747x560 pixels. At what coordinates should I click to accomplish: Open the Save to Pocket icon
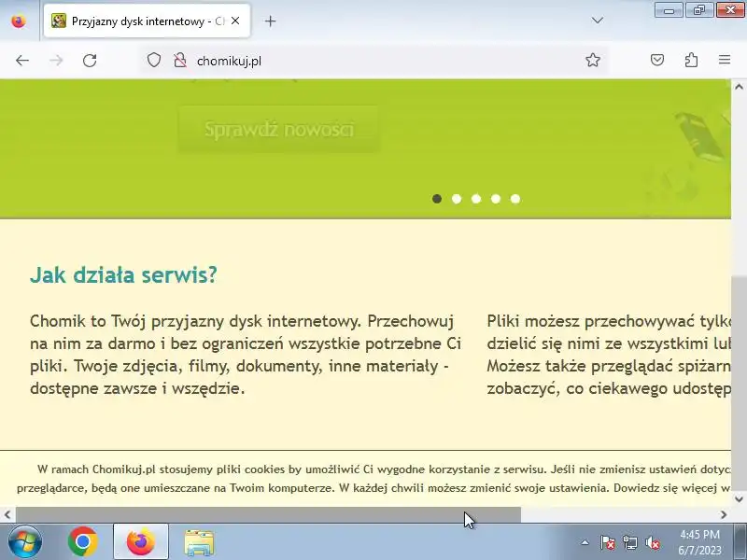tap(657, 60)
